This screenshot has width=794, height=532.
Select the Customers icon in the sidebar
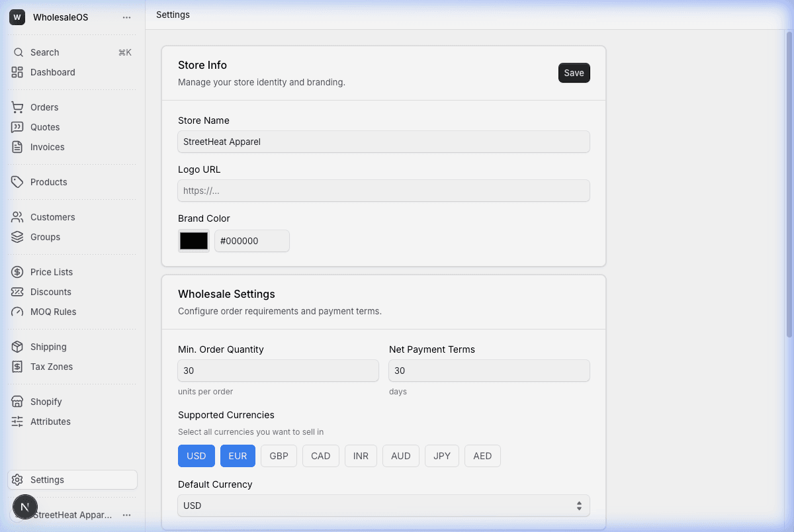pos(20,217)
